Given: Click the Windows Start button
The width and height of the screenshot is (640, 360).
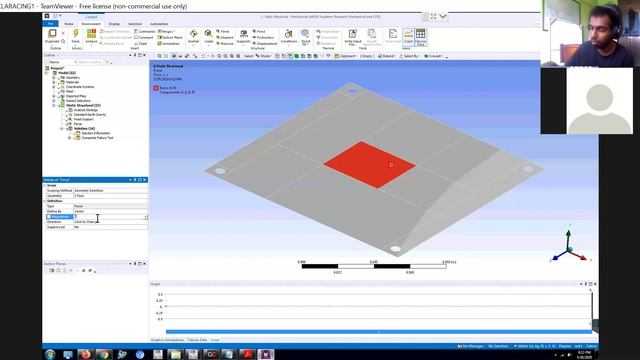Looking at the screenshot, I should pyautogui.click(x=50, y=354).
